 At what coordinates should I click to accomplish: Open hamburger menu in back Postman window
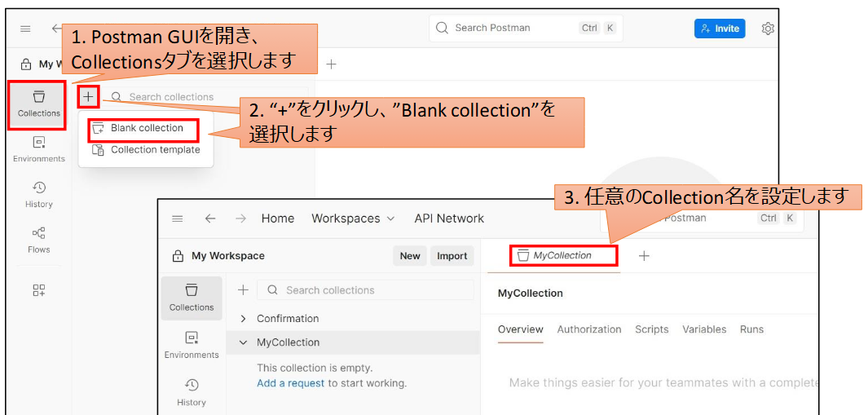pyautogui.click(x=25, y=29)
